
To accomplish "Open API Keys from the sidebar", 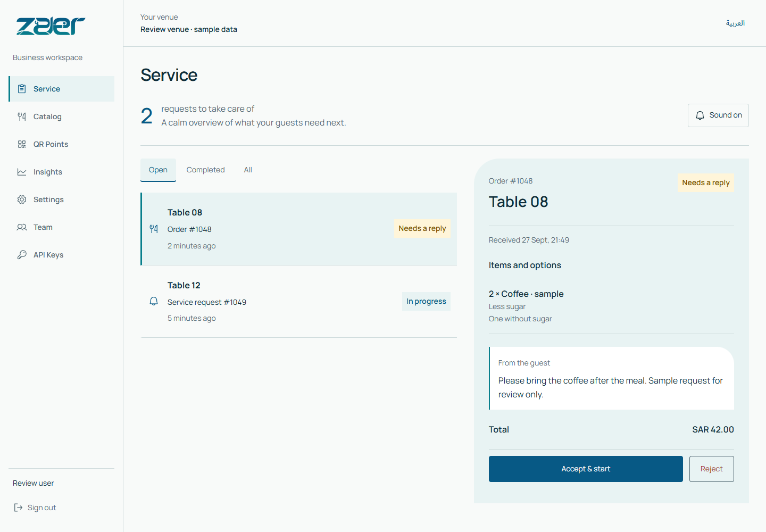I will click(62, 255).
